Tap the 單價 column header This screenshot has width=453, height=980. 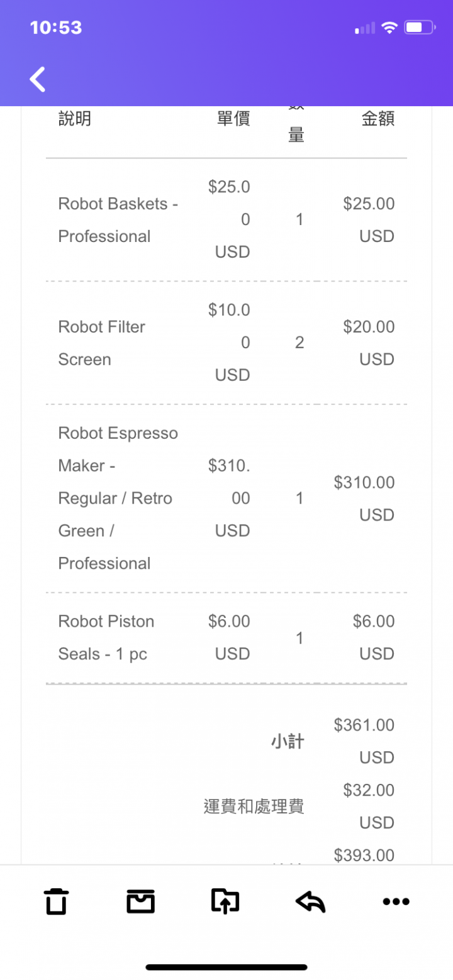(233, 119)
